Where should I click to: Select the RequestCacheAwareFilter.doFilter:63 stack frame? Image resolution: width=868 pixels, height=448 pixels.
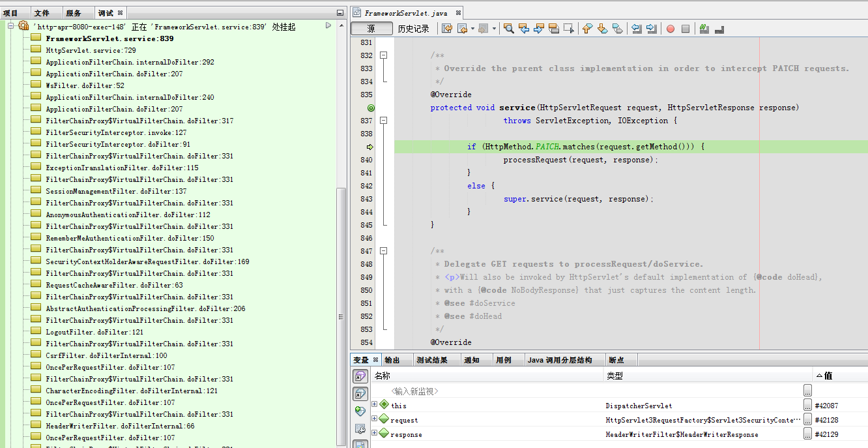(114, 285)
